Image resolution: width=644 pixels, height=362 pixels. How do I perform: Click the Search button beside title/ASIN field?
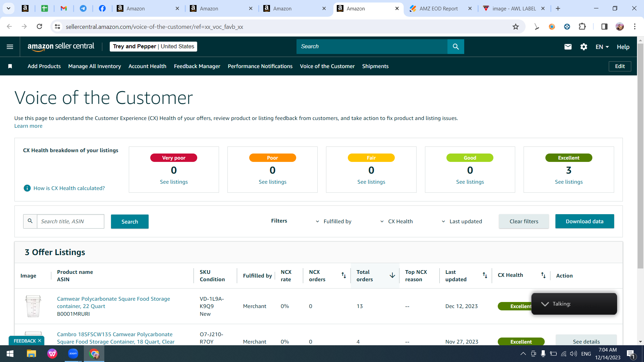[x=130, y=222]
